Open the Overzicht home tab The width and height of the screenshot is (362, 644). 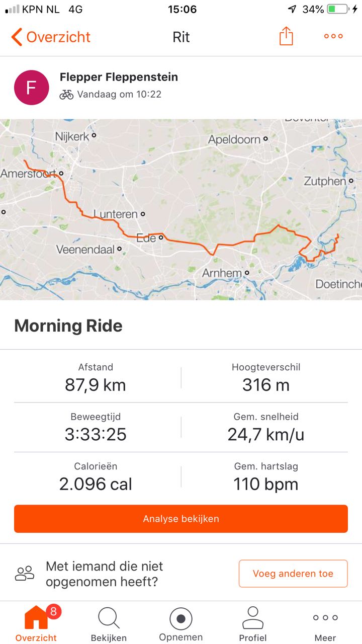(x=36, y=623)
